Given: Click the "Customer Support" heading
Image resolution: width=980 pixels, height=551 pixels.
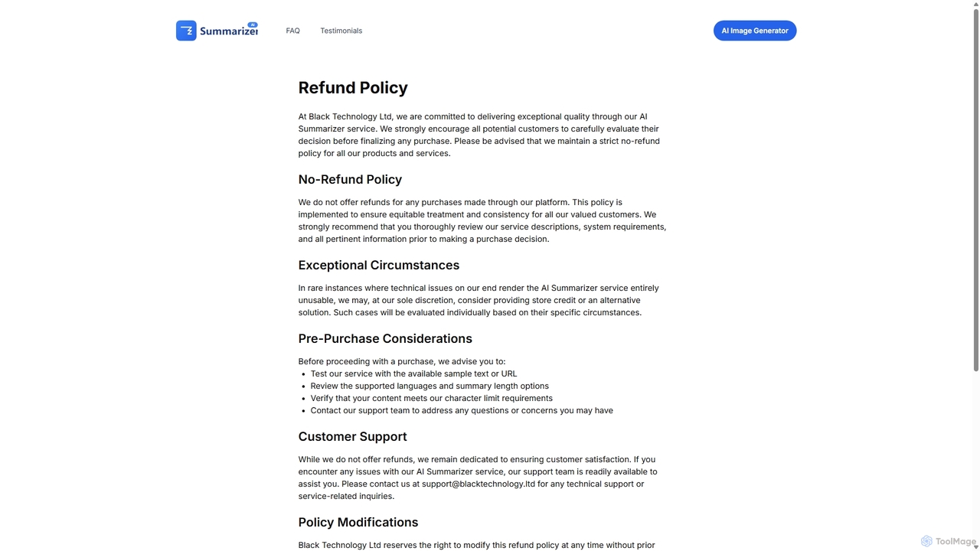Looking at the screenshot, I should (353, 436).
